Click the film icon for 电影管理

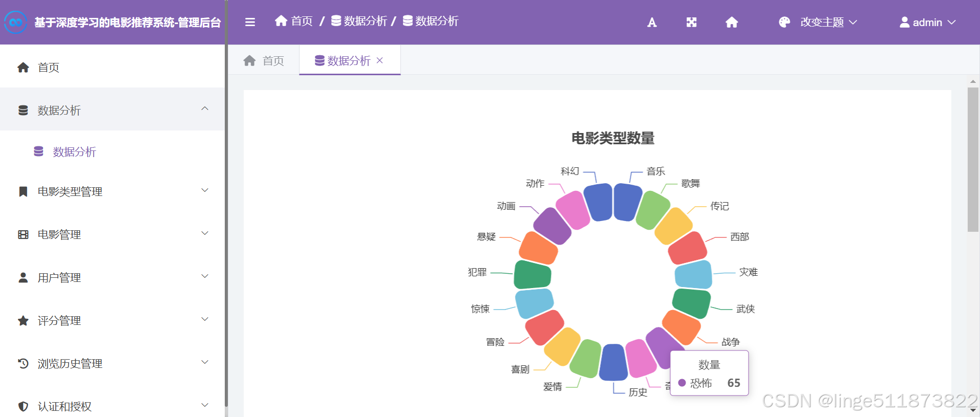(23, 234)
